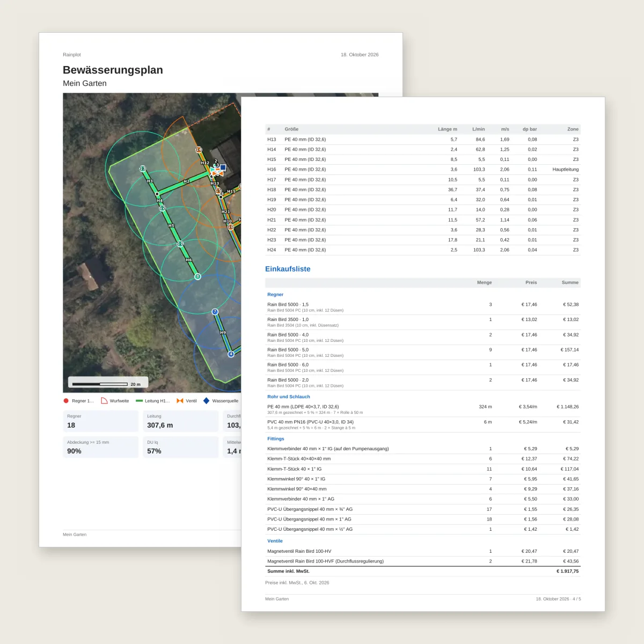The height and width of the screenshot is (644, 644).
Task: Click pipe label H5 on the map
Action: [x=171, y=226]
